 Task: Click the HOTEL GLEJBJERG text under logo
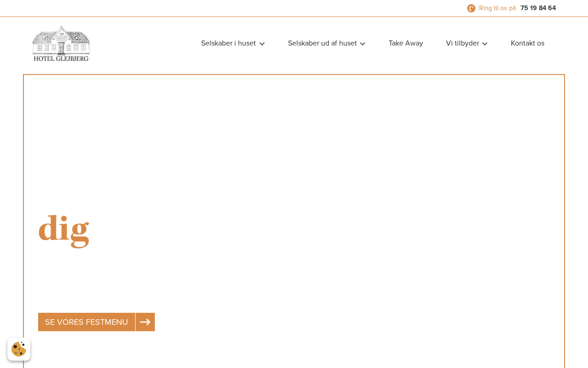61,58
